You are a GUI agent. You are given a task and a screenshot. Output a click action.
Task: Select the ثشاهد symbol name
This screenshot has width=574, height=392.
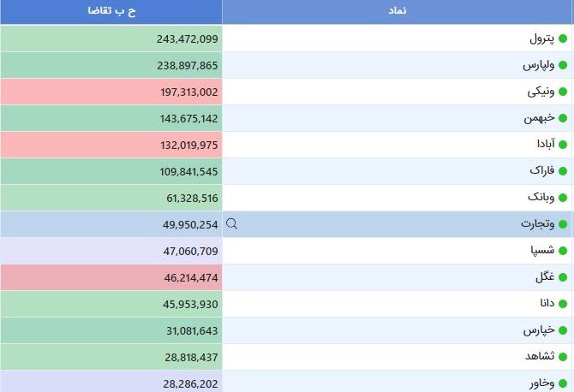coord(540,356)
